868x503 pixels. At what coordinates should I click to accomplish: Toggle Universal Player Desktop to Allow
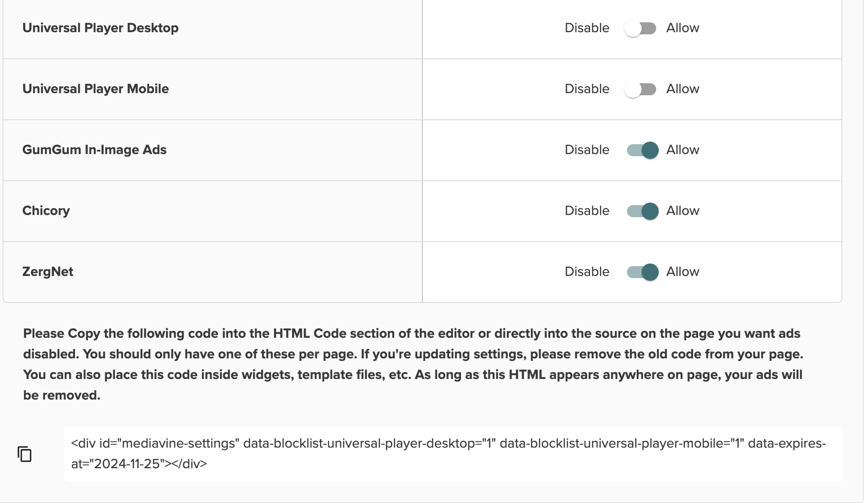click(640, 28)
